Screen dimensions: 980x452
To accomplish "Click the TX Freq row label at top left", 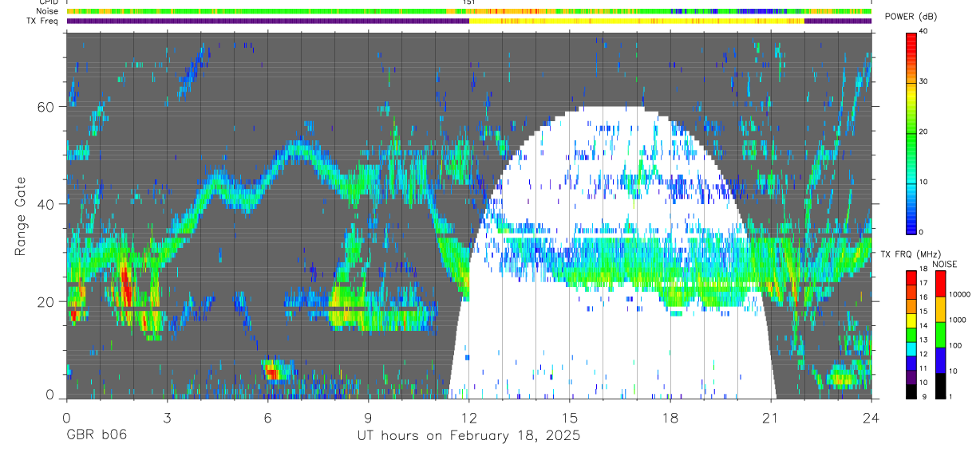I will (43, 21).
